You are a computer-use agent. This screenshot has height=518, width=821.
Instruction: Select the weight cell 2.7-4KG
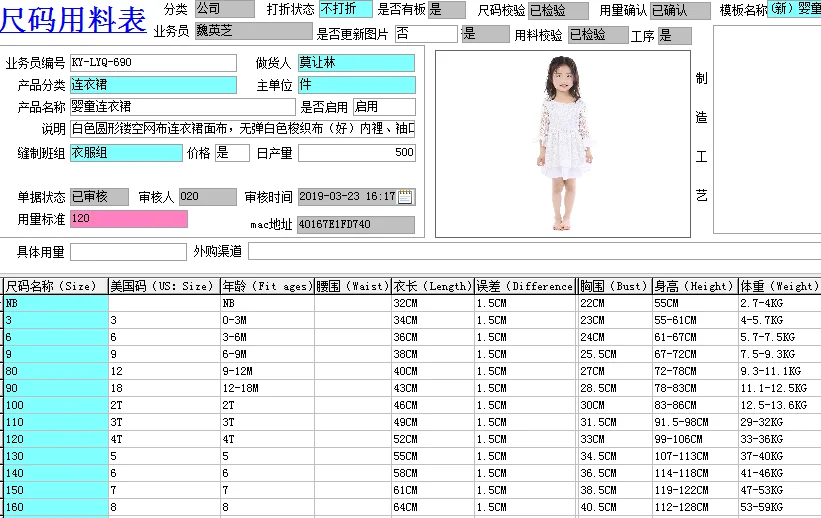tap(780, 303)
